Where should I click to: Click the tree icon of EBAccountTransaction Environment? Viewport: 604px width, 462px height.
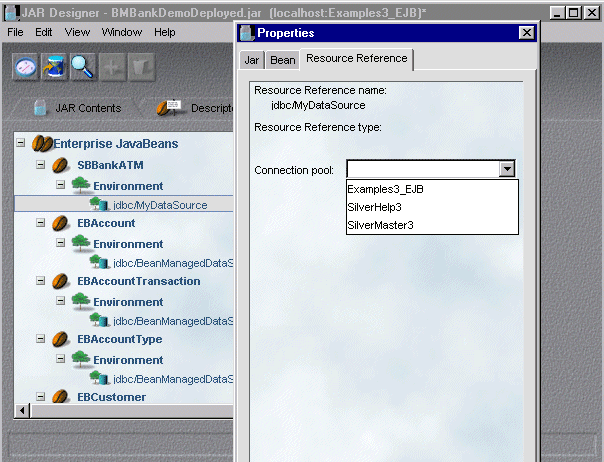coord(81,301)
